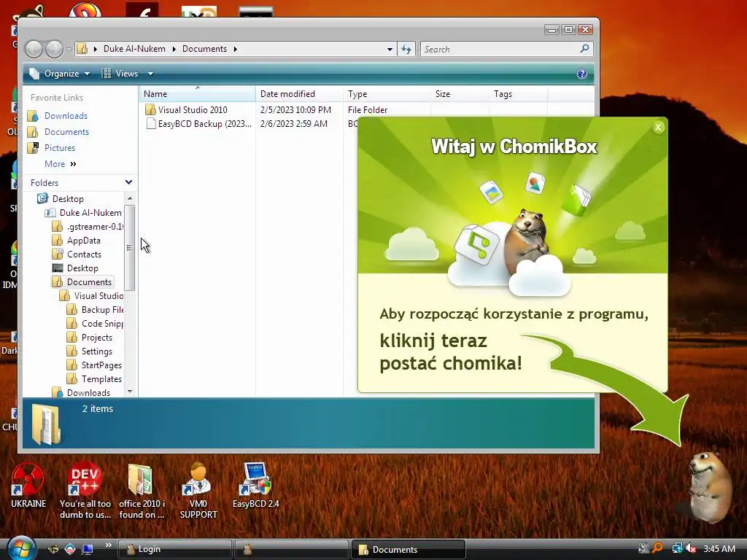This screenshot has width=747, height=560.
Task: Expand the Views dropdown arrow
Action: click(x=150, y=74)
